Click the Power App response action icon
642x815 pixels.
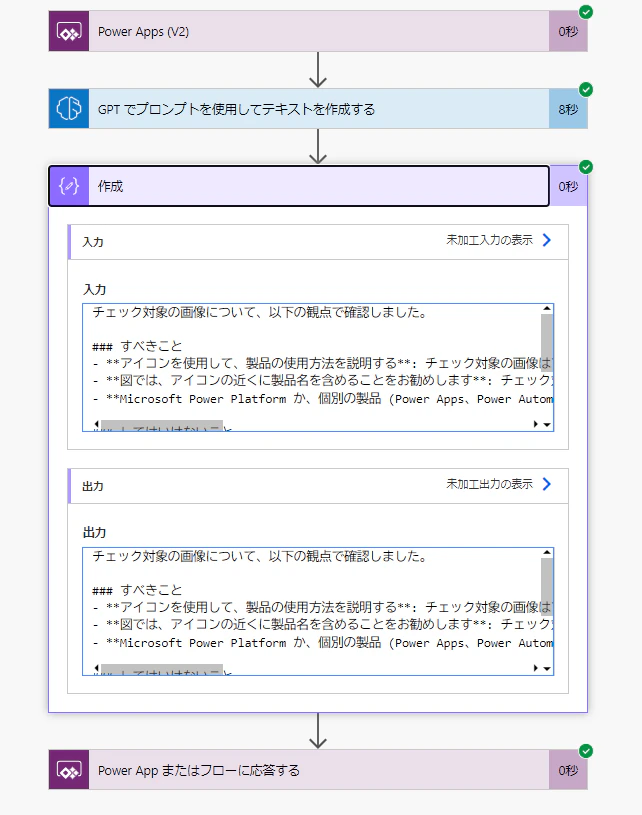coord(69,770)
